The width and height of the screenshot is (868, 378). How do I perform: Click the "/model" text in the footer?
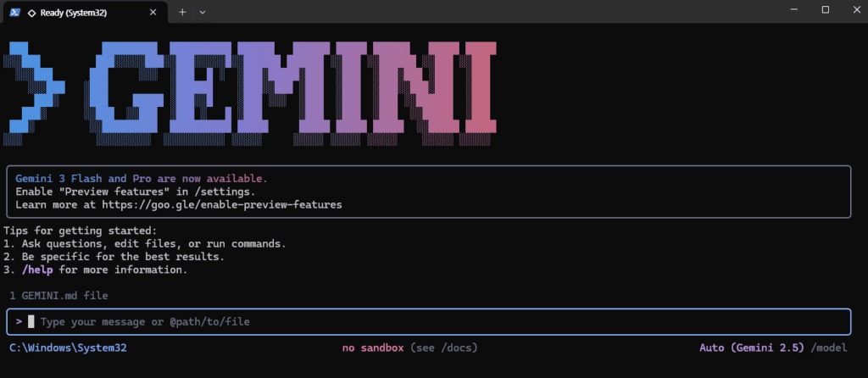tap(829, 348)
